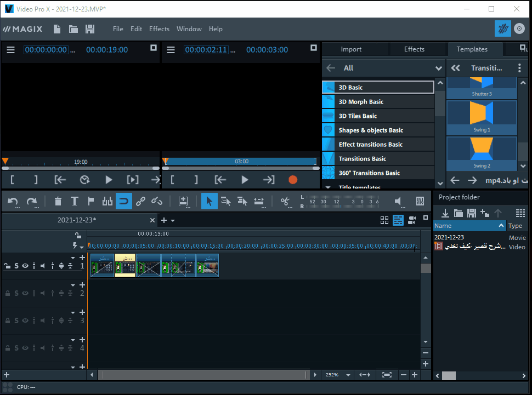Toggle the volume speaker icon in the toolbar
The width and height of the screenshot is (532, 395).
398,202
